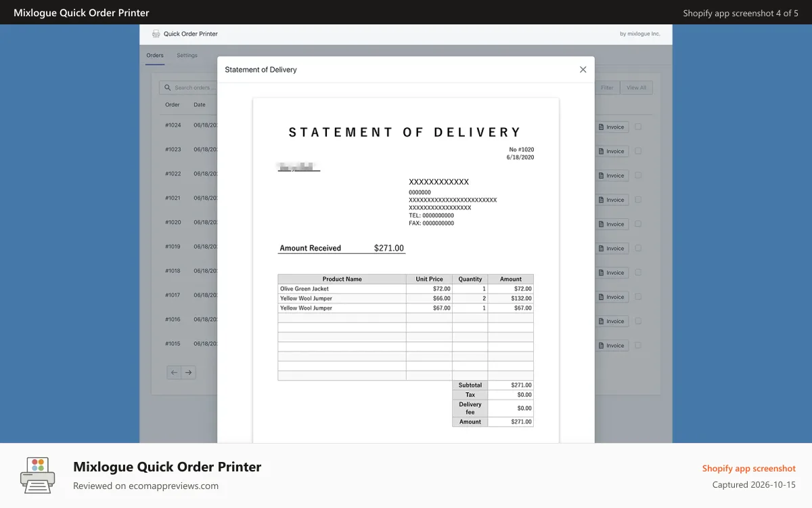The height and width of the screenshot is (508, 812).
Task: Print Invoice for order #1020
Action: (612, 224)
